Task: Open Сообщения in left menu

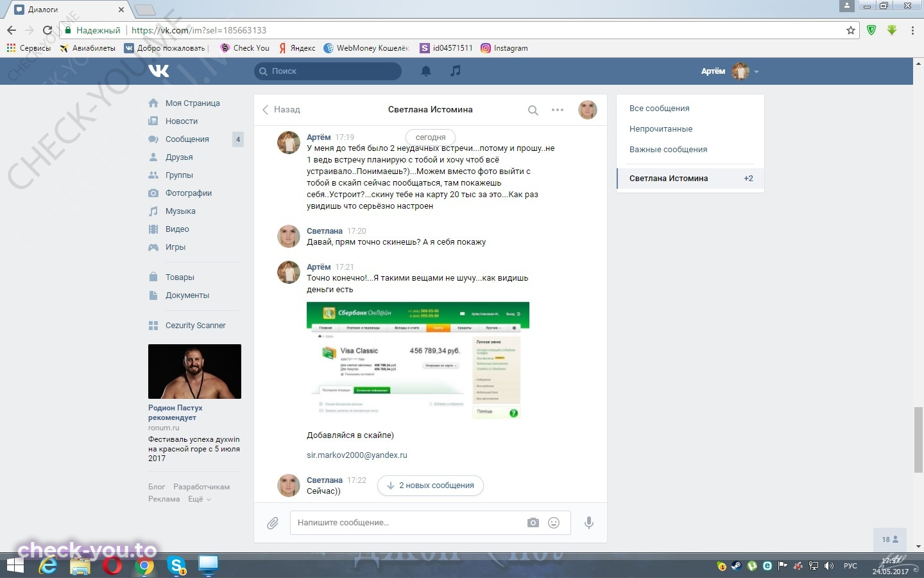Action: click(187, 139)
